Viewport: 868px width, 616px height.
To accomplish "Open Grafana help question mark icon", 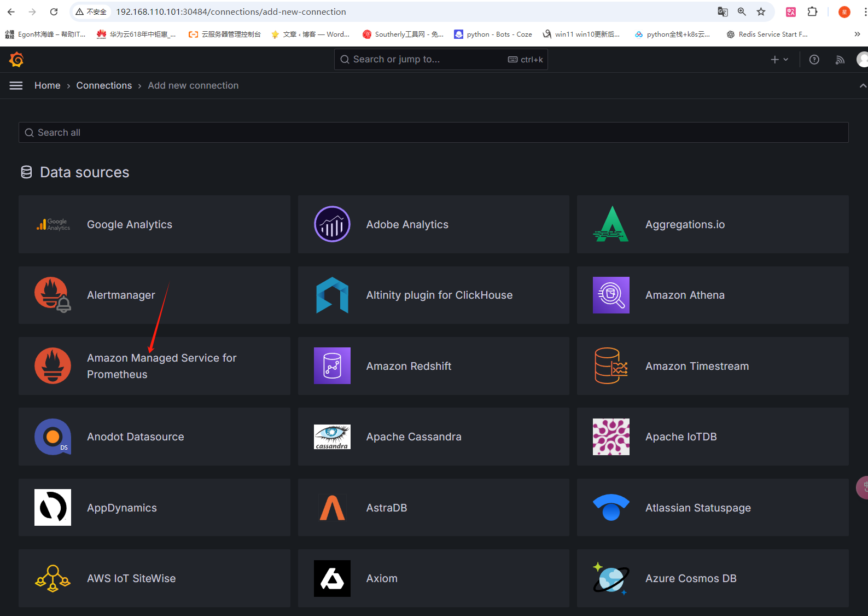I will pos(814,60).
